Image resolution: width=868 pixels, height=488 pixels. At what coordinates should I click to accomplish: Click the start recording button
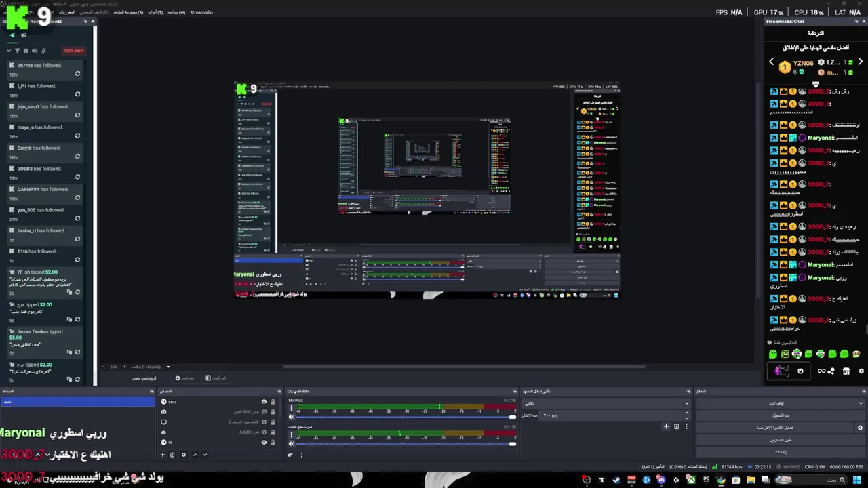coord(781,415)
